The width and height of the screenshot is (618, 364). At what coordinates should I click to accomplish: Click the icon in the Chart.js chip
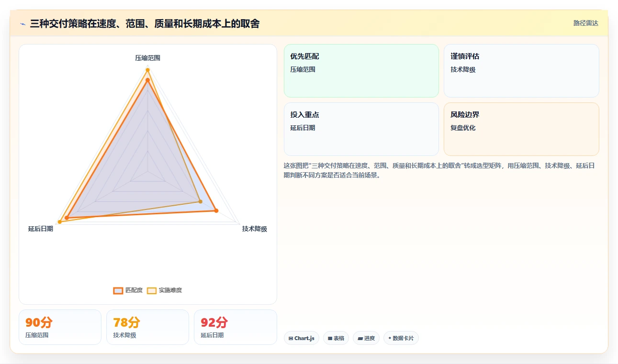(x=291, y=338)
